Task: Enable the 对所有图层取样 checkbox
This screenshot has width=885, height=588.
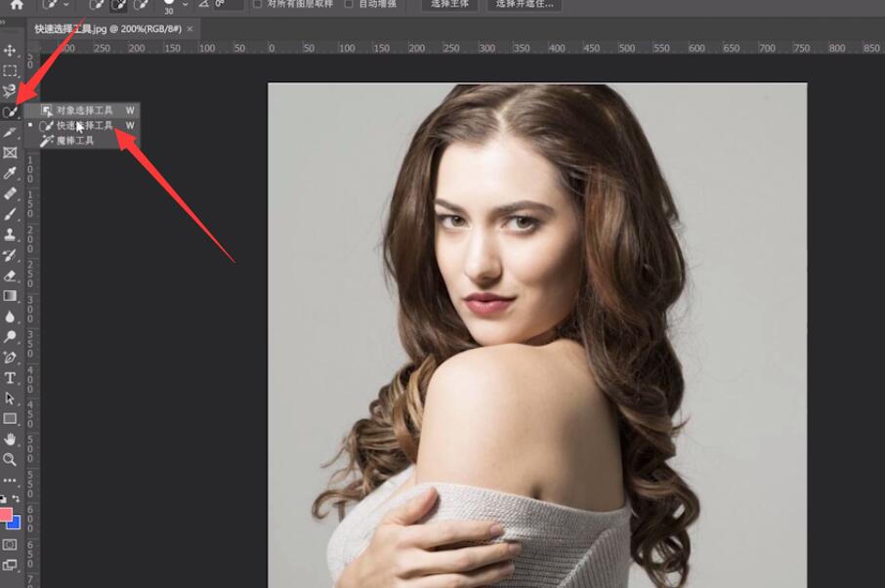Action: tap(257, 4)
